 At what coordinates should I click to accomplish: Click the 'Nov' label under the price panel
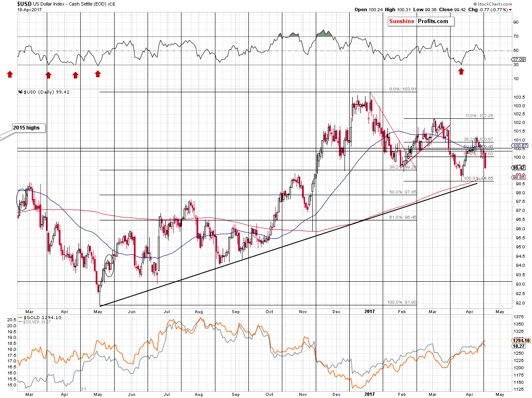click(x=303, y=311)
